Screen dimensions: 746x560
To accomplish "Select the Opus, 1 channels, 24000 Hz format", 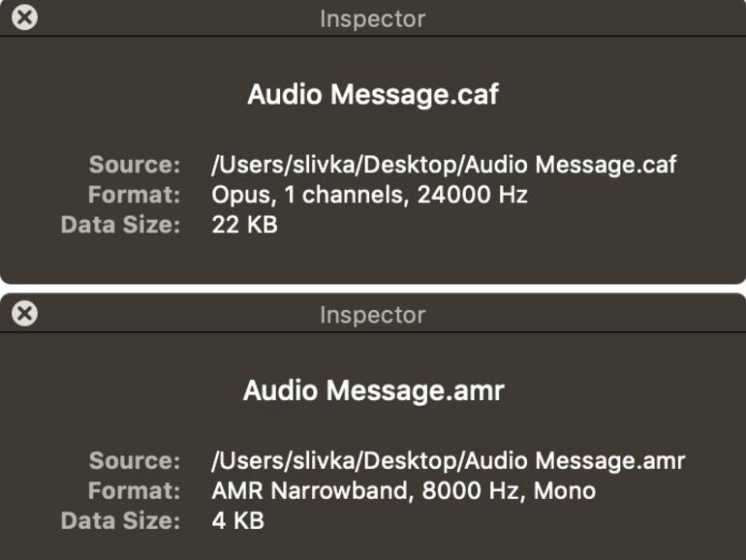I will pos(369,195).
